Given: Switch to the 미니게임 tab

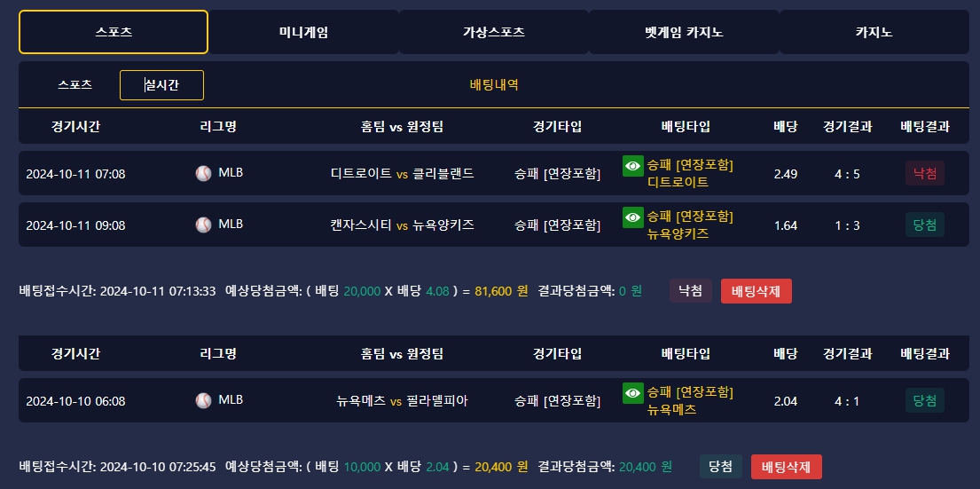Looking at the screenshot, I should pyautogui.click(x=303, y=32).
